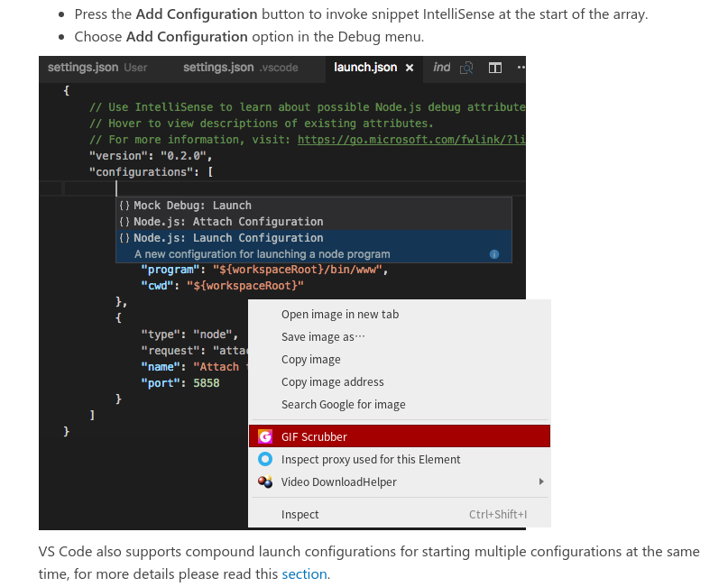
Task: Click the Press the Add Configuration bullet text
Action: click(361, 14)
